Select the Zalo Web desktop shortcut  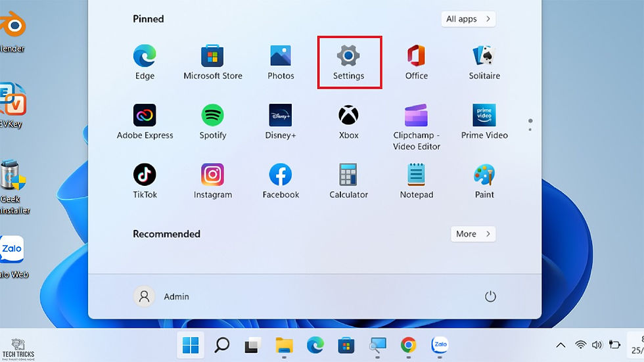13,258
